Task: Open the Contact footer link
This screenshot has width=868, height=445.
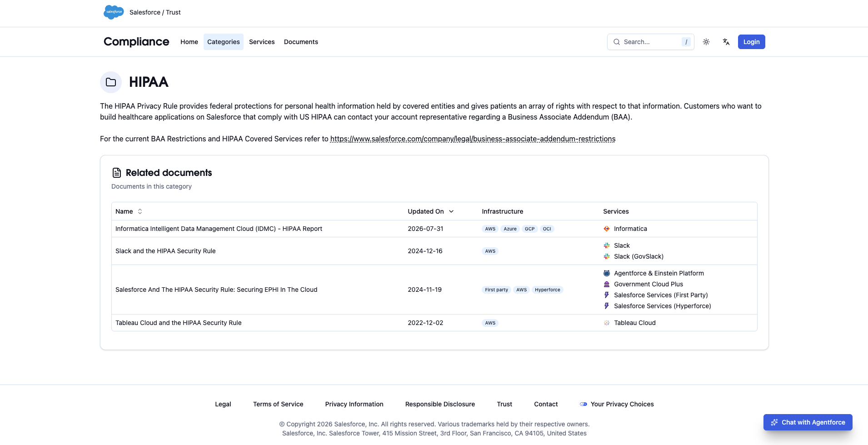Action: [546, 404]
